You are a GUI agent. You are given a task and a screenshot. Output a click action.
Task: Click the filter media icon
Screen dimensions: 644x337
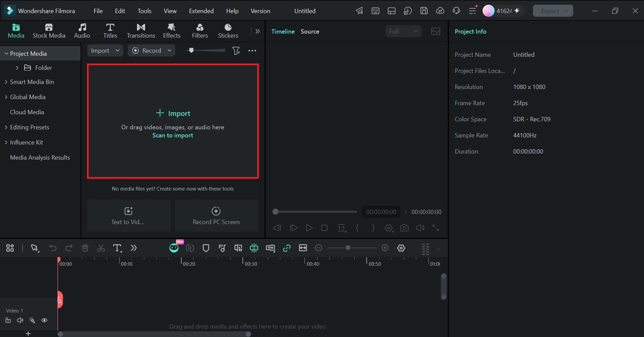(x=236, y=51)
